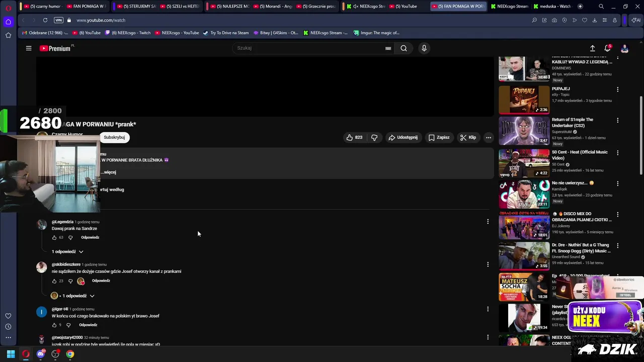
Task: Click the YouTube Premium logo
Action: [55, 48]
